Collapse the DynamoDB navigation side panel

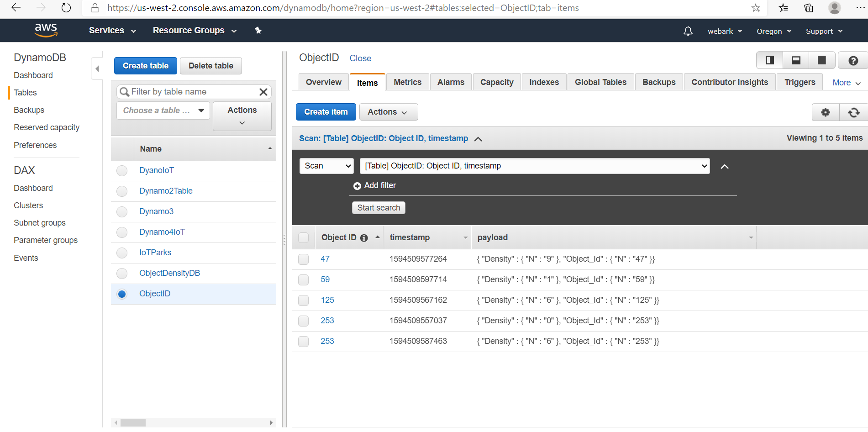[97, 69]
